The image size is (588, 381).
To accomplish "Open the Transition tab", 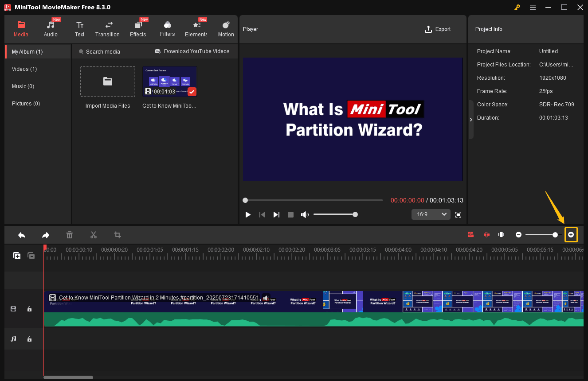I will coord(107,29).
